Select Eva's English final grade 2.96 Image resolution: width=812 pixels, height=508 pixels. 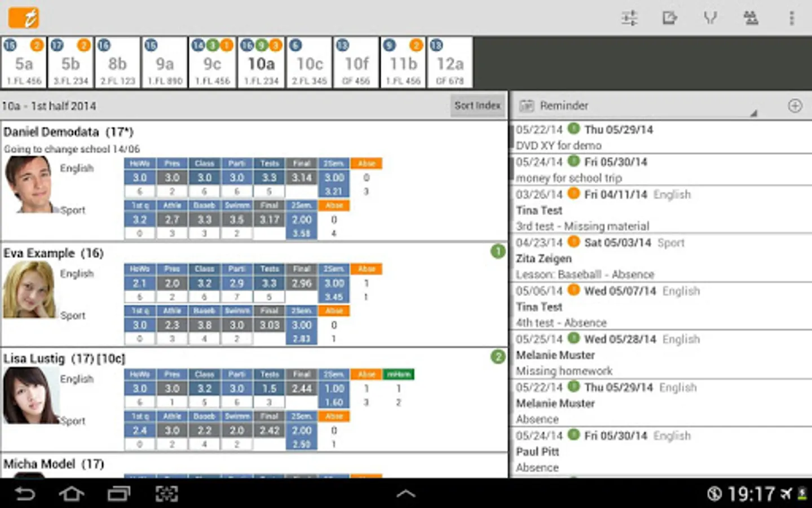point(302,283)
